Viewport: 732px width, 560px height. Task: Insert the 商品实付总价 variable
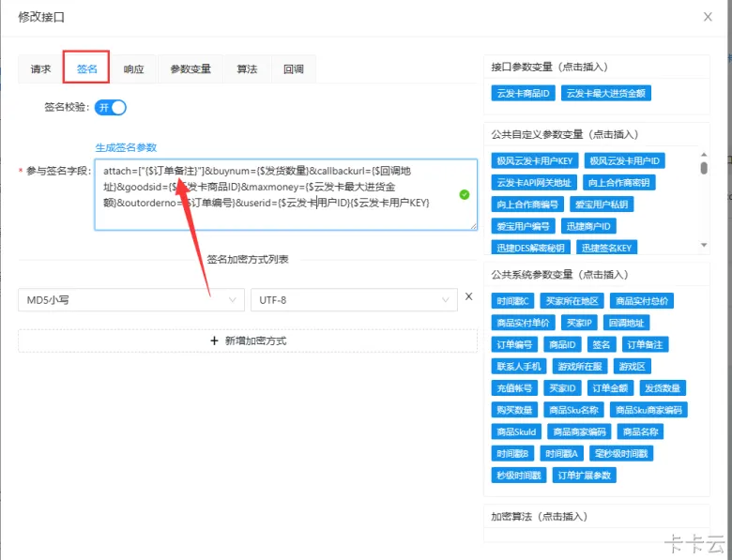click(641, 301)
